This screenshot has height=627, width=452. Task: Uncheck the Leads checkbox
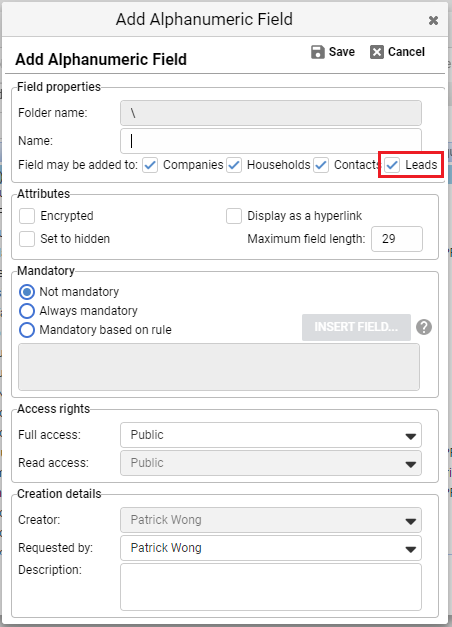tap(392, 165)
